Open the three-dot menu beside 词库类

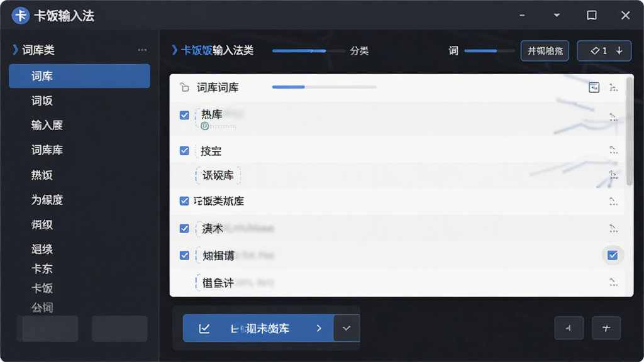(x=142, y=50)
